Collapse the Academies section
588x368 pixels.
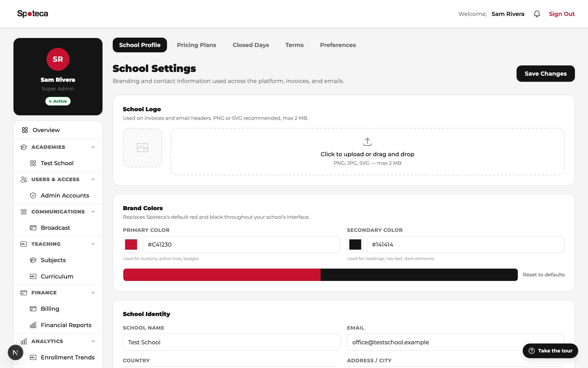[93, 147]
